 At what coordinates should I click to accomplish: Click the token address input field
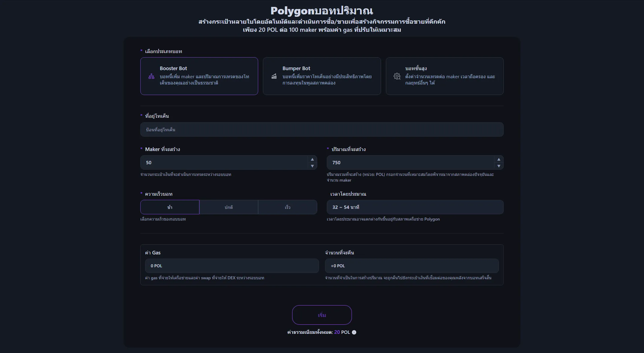click(x=322, y=129)
